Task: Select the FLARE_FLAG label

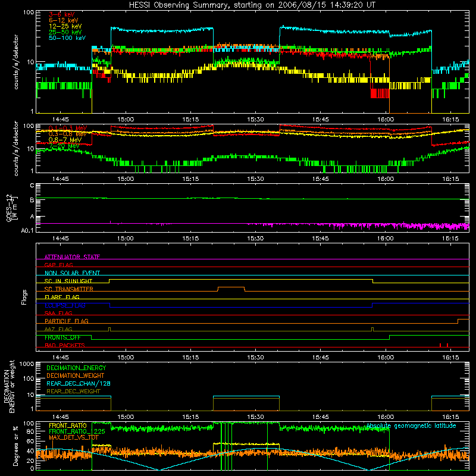Action: pos(62,297)
